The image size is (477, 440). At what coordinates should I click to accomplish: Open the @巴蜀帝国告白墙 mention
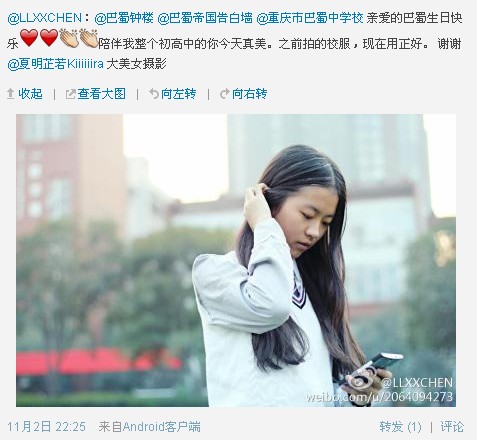pos(205,18)
